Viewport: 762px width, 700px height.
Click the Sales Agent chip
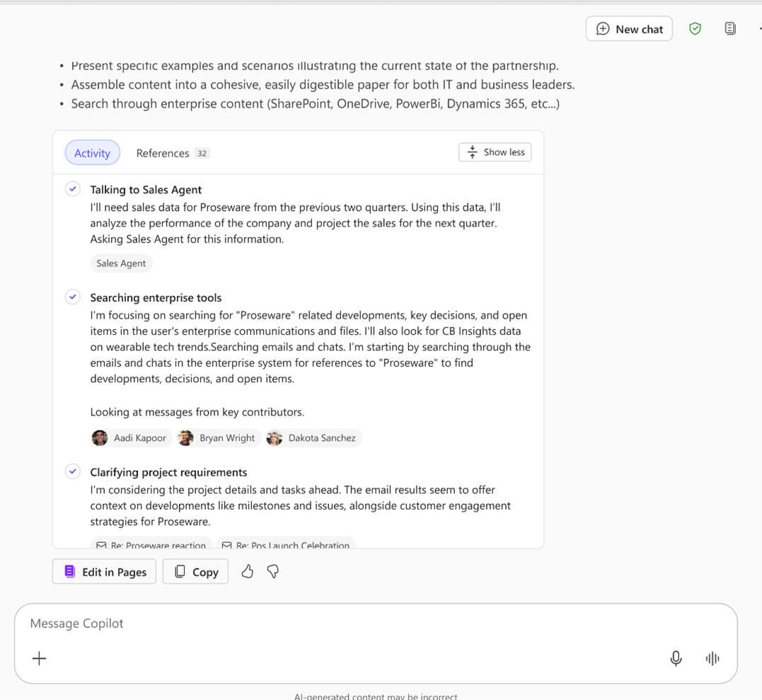121,263
